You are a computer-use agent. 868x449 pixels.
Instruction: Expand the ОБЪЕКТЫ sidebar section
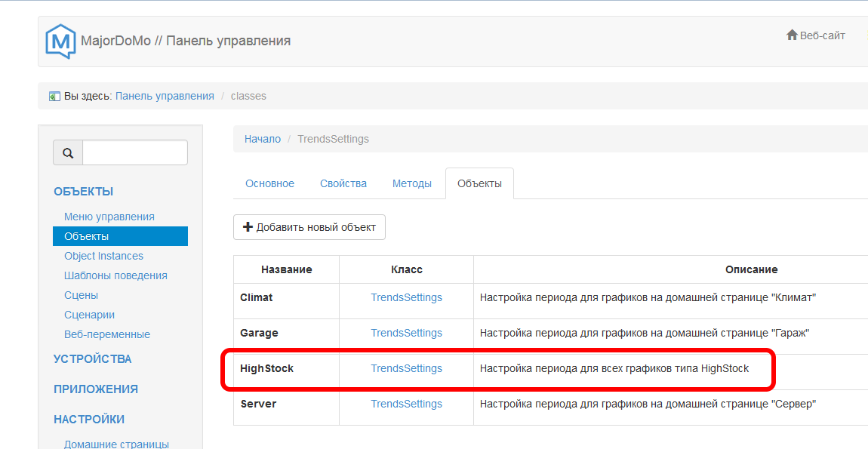84,192
